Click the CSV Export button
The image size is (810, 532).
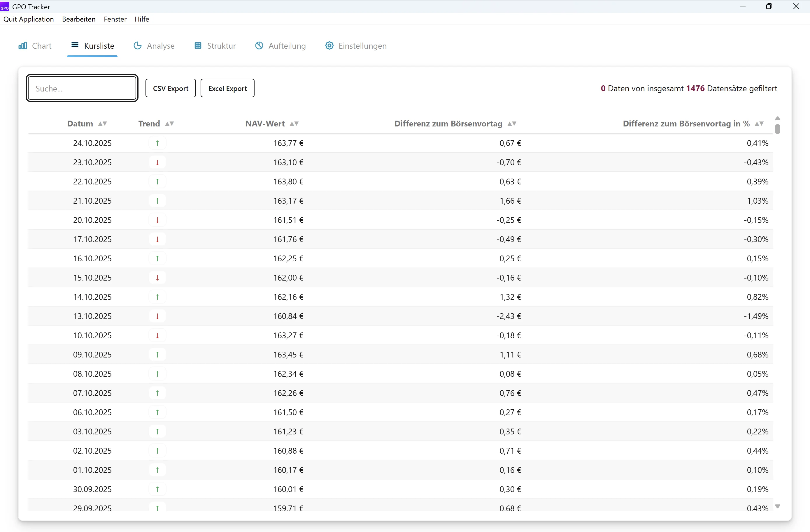coord(171,88)
